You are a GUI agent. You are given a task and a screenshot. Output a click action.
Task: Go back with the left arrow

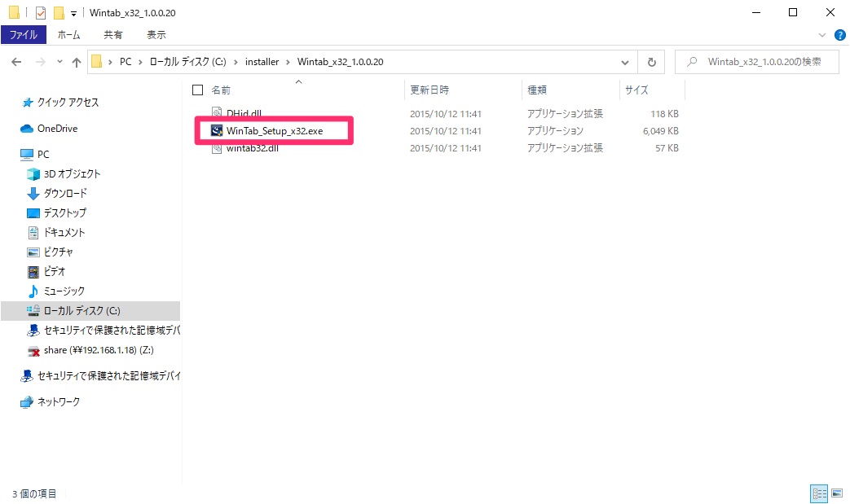tap(17, 62)
